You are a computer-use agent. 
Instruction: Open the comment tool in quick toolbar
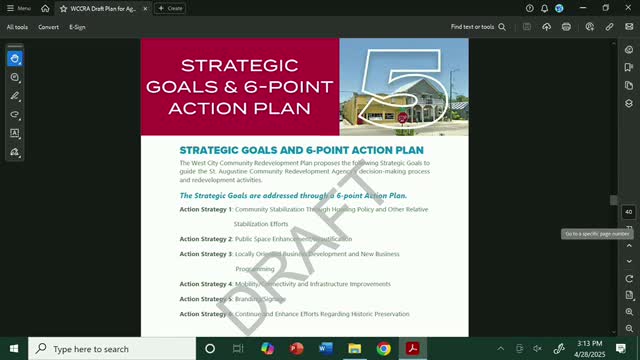click(15, 78)
